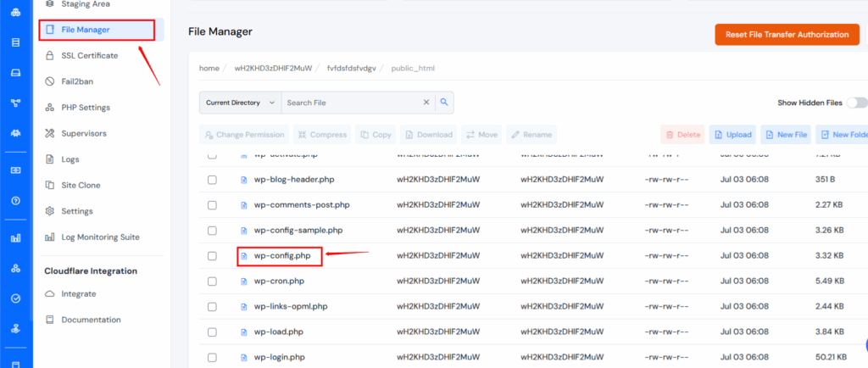868x368 pixels.
Task: Click the wp-config.php file name
Action: 282,256
